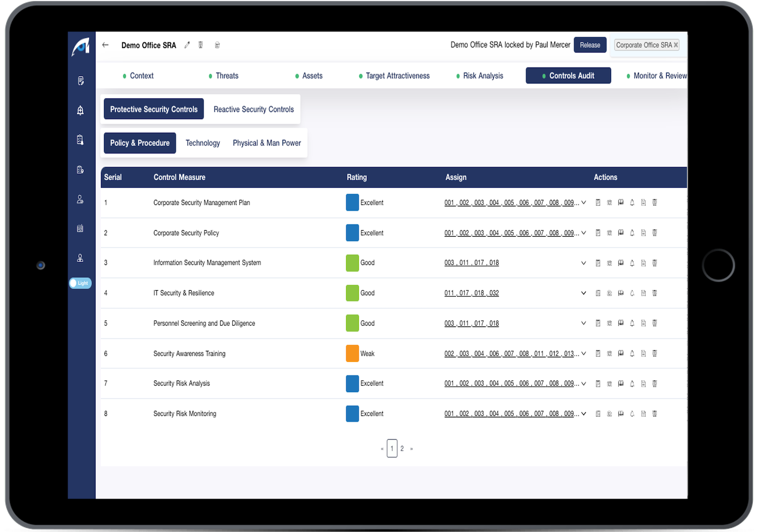Expand assign dropdown for Security Risk Analysis
Viewport: 757px width, 532px height.
(x=583, y=384)
